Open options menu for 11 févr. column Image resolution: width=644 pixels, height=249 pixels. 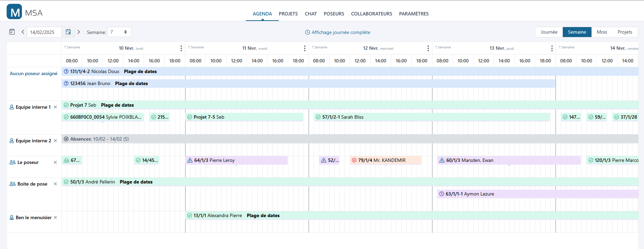pos(305,48)
